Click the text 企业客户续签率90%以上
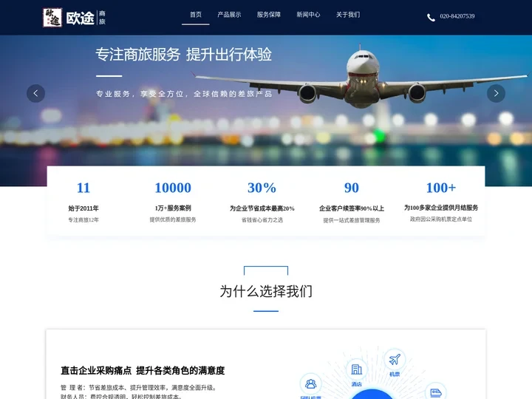The image size is (532, 399). (352, 208)
